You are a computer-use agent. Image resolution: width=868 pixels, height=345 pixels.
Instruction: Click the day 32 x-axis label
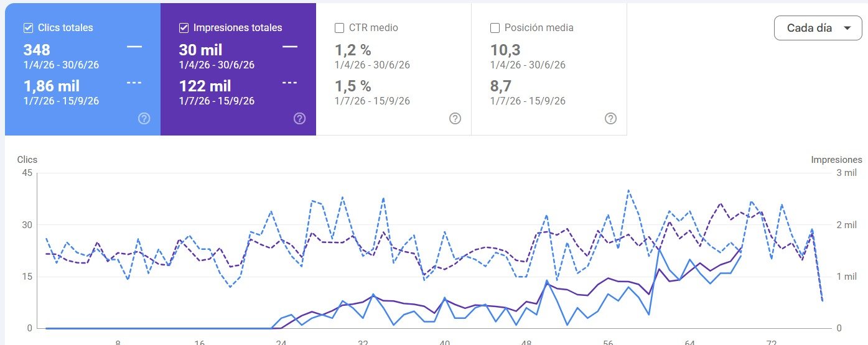[363, 342]
